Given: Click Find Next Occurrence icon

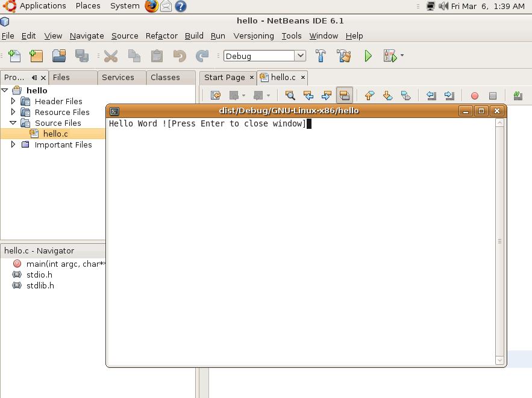Looking at the screenshot, I should coord(326,96).
